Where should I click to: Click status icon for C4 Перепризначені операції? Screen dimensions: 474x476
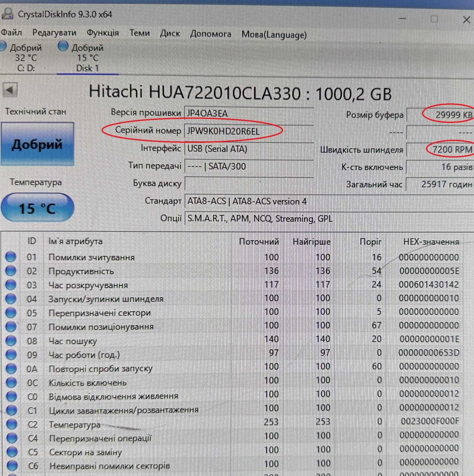point(12,438)
